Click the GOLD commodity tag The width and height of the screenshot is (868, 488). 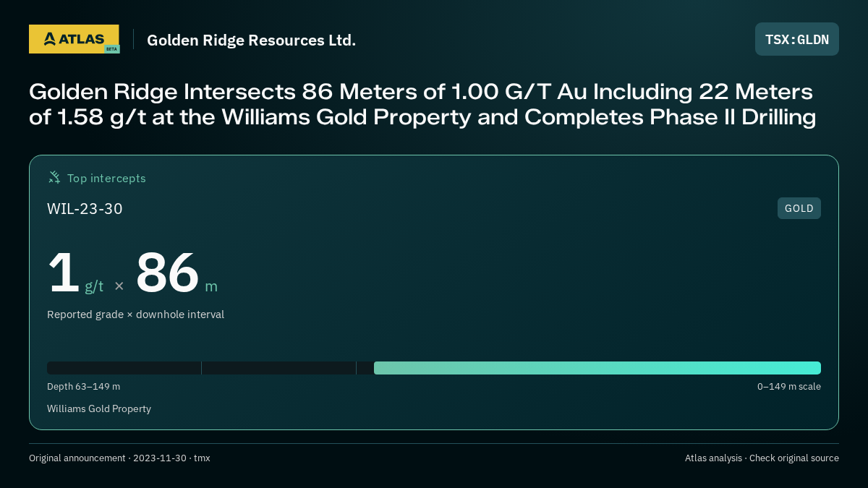[799, 208]
